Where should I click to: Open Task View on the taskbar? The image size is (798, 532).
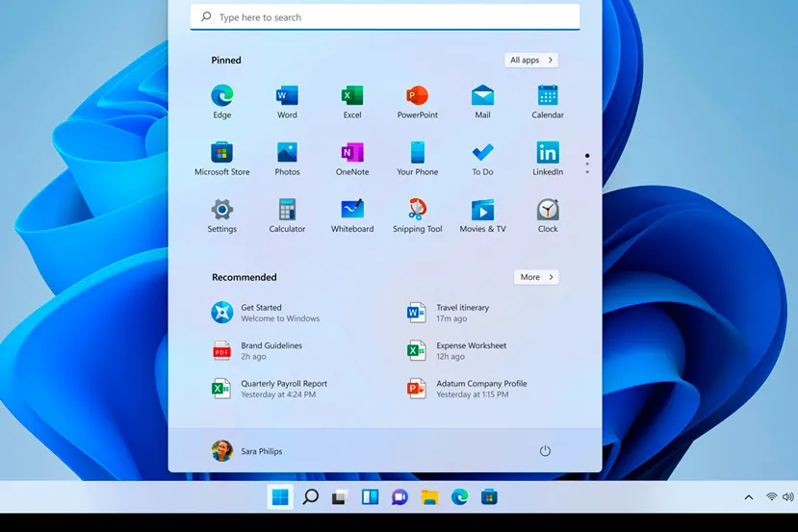(x=340, y=497)
